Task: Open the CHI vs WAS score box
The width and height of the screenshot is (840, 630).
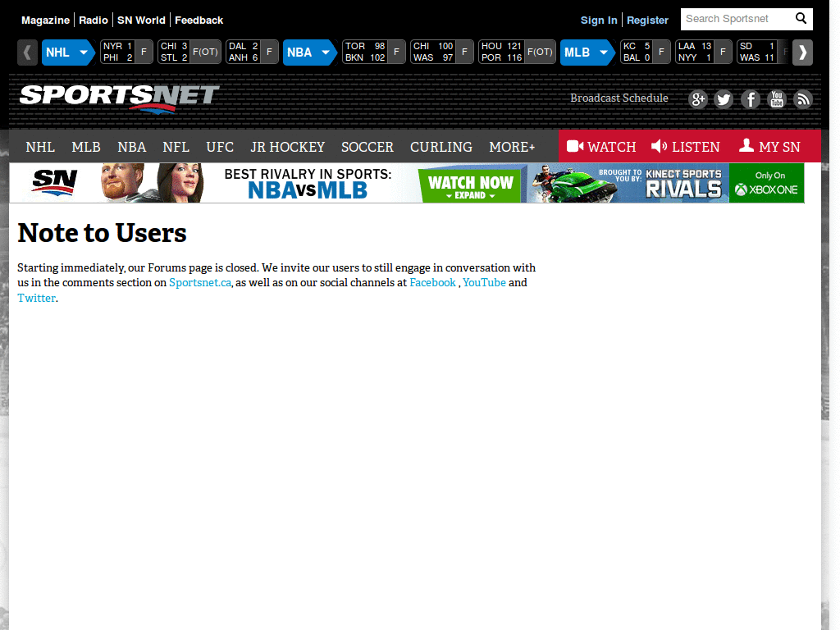Action: [442, 52]
